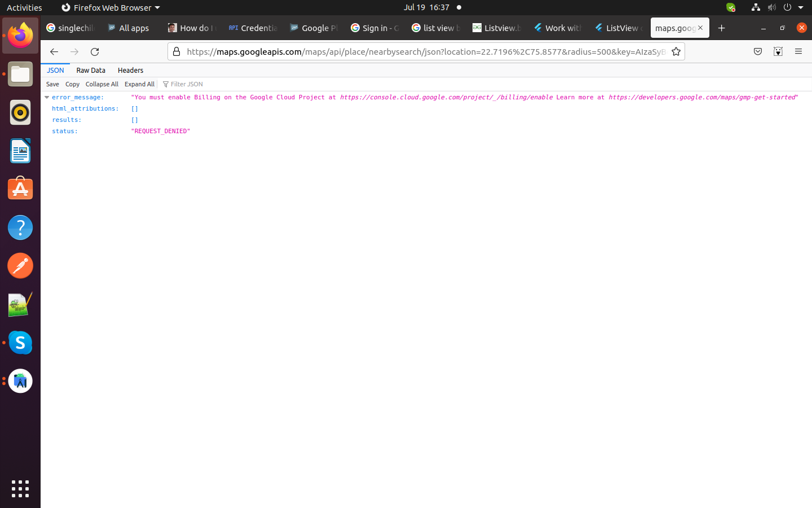Open a new tab with the plus button
The width and height of the screenshot is (812, 508).
(722, 28)
